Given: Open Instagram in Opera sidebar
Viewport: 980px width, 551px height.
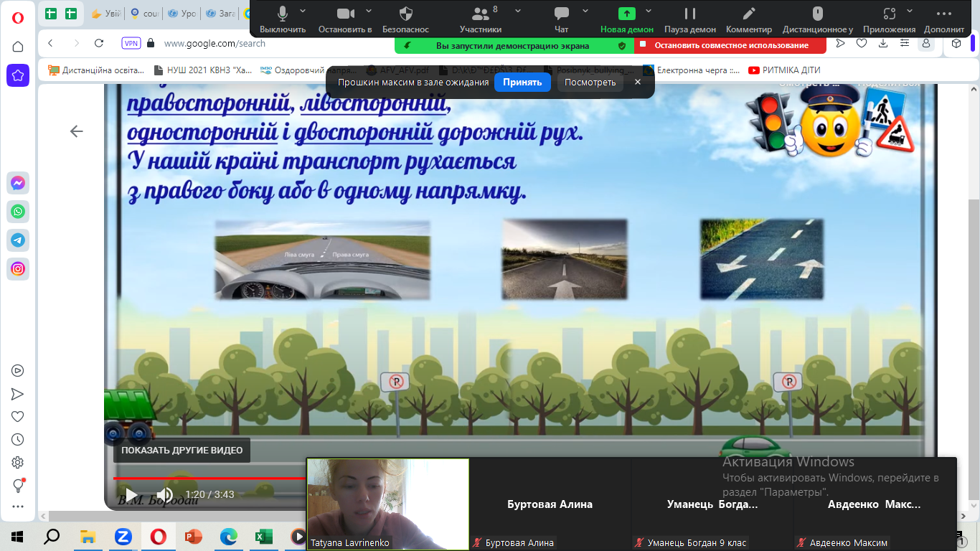Looking at the screenshot, I should (18, 269).
